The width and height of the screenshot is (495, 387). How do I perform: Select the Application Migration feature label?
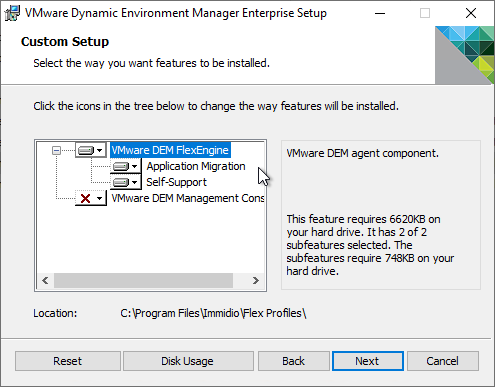pyautogui.click(x=196, y=166)
